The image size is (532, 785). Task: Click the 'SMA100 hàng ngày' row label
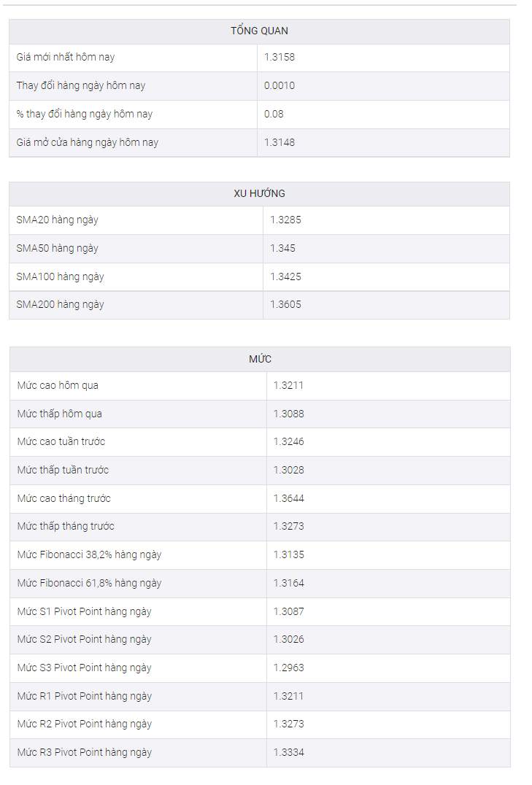click(x=60, y=277)
